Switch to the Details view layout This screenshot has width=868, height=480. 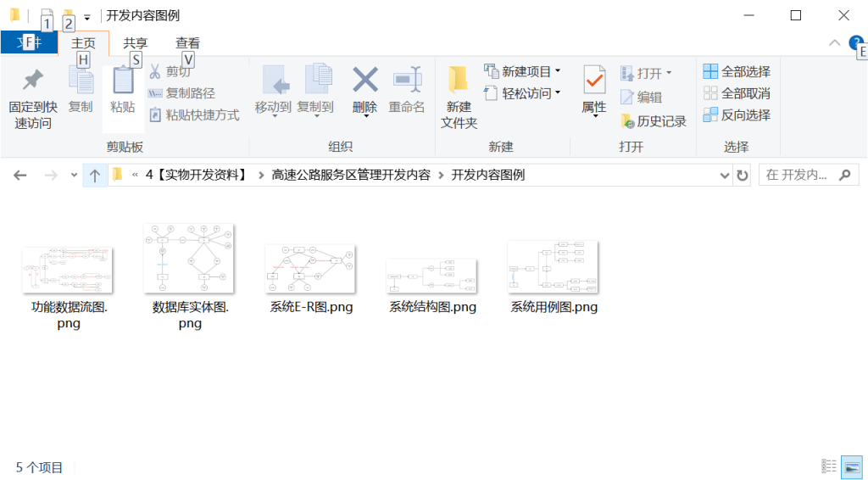pos(829,466)
